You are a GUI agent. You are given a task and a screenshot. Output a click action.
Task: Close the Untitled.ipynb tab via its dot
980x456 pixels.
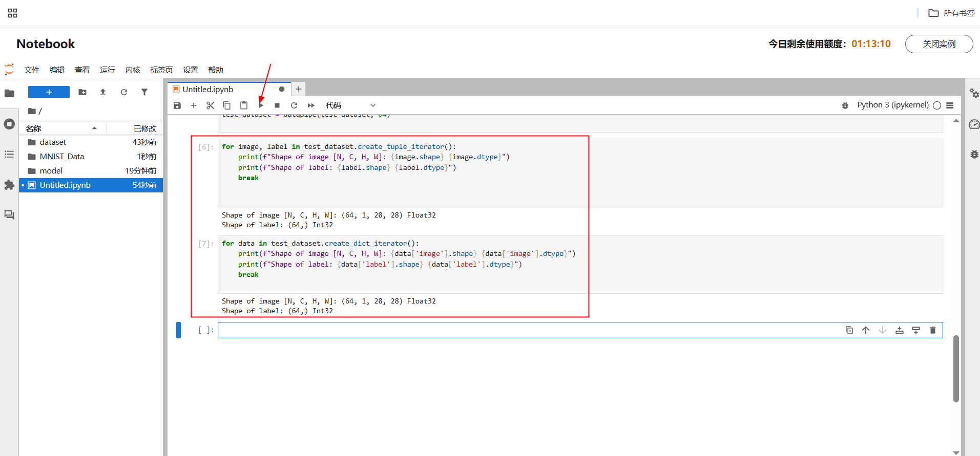click(282, 89)
